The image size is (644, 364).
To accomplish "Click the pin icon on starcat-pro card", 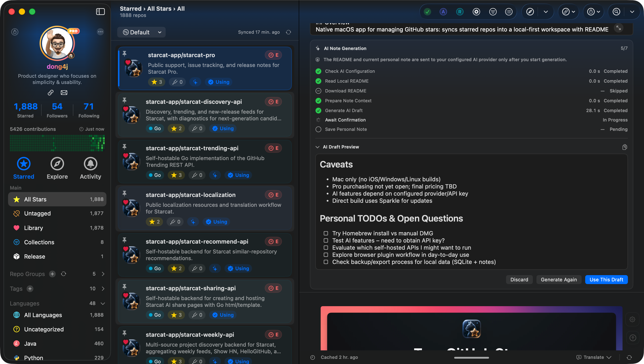I will tap(124, 54).
